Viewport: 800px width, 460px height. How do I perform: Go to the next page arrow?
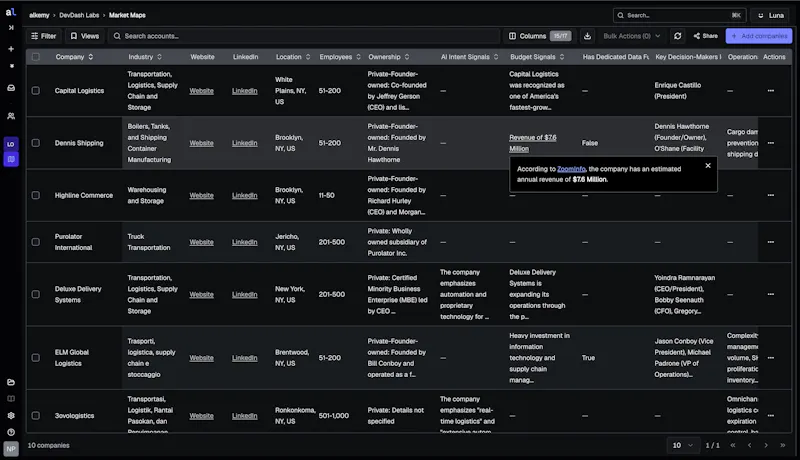766,445
